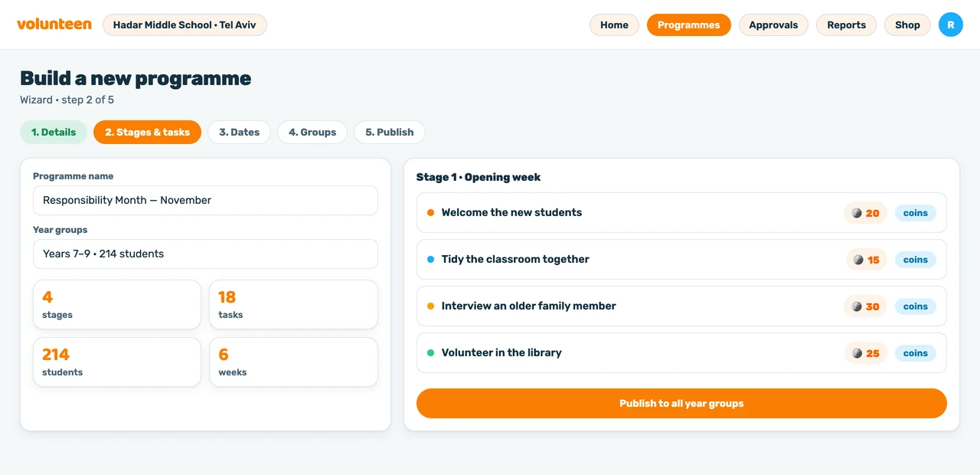Screen dimensions: 980x475
Task: Click the orange dot beside Welcome the new students
Action: 430,213
